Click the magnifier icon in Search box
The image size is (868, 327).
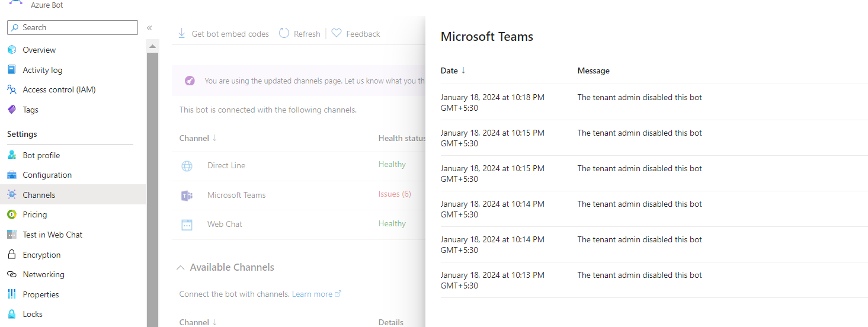pyautogui.click(x=15, y=27)
